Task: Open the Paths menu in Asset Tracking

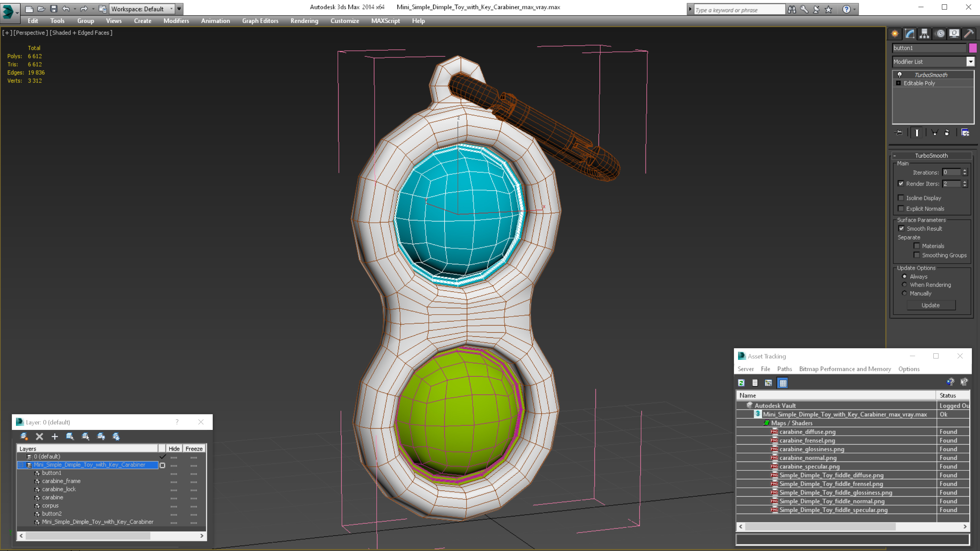Action: pos(784,369)
